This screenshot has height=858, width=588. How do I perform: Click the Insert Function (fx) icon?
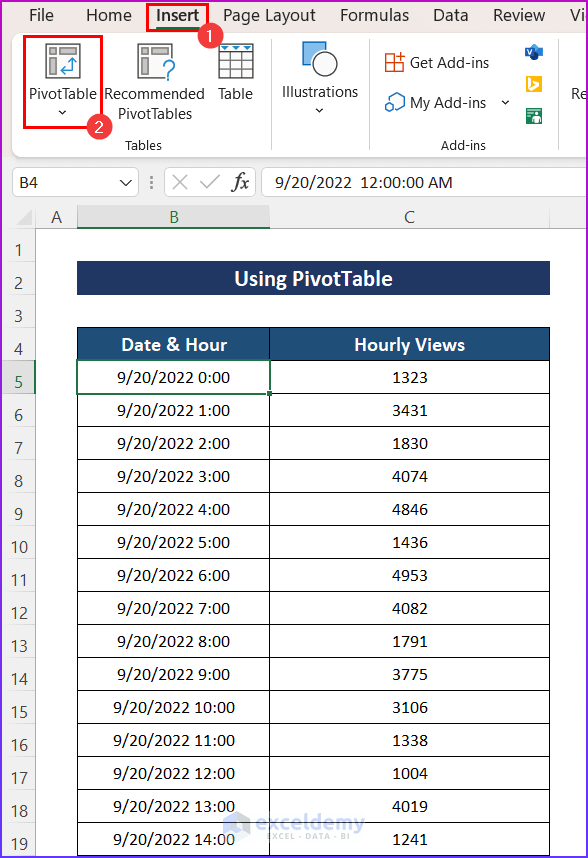coord(239,182)
